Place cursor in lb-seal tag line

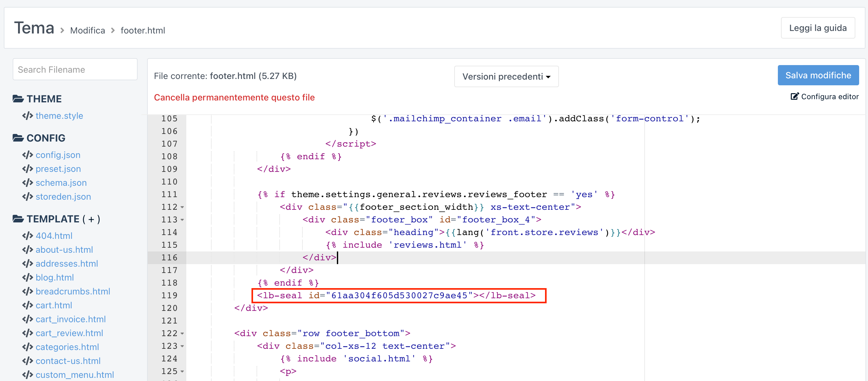coord(396,295)
